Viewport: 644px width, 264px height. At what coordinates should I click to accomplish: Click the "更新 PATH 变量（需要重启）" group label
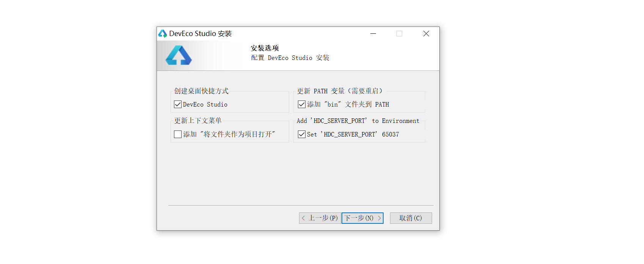340,91
